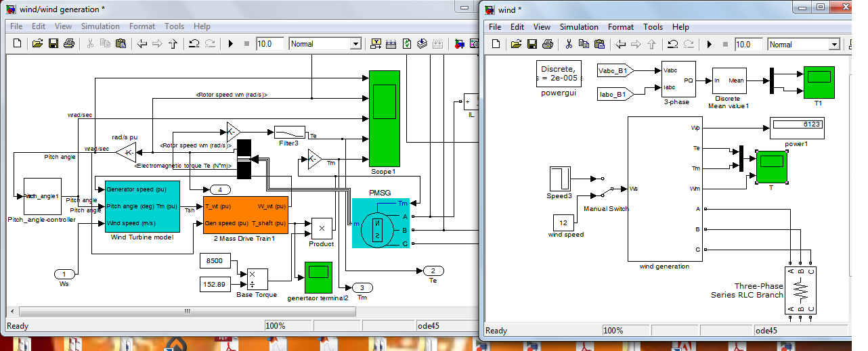Open simulation mode dropdown in wind window

coord(834,45)
